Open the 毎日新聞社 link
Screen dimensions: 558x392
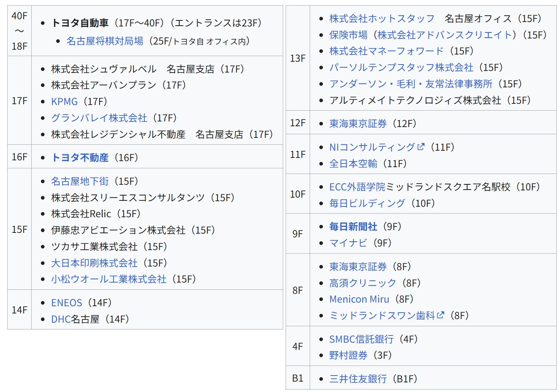[353, 226]
